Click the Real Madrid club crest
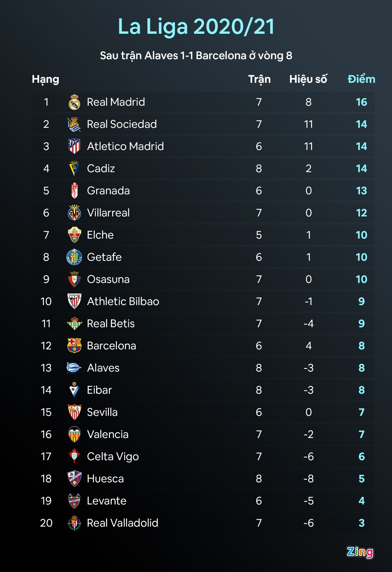Image resolution: width=392 pixels, height=572 pixels. pos(74,102)
